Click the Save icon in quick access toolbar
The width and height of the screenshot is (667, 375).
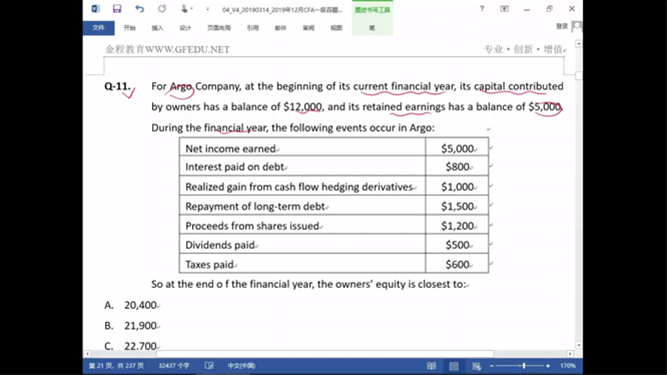pos(117,9)
